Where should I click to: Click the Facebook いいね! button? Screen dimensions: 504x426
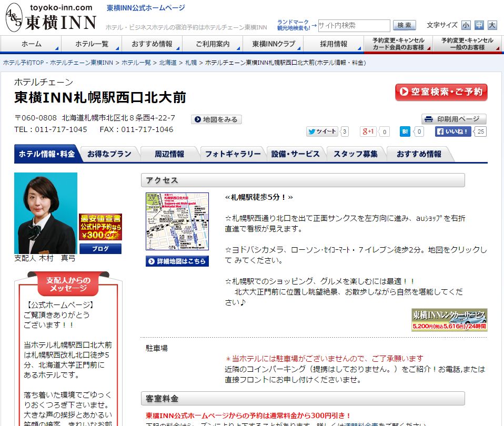point(453,131)
